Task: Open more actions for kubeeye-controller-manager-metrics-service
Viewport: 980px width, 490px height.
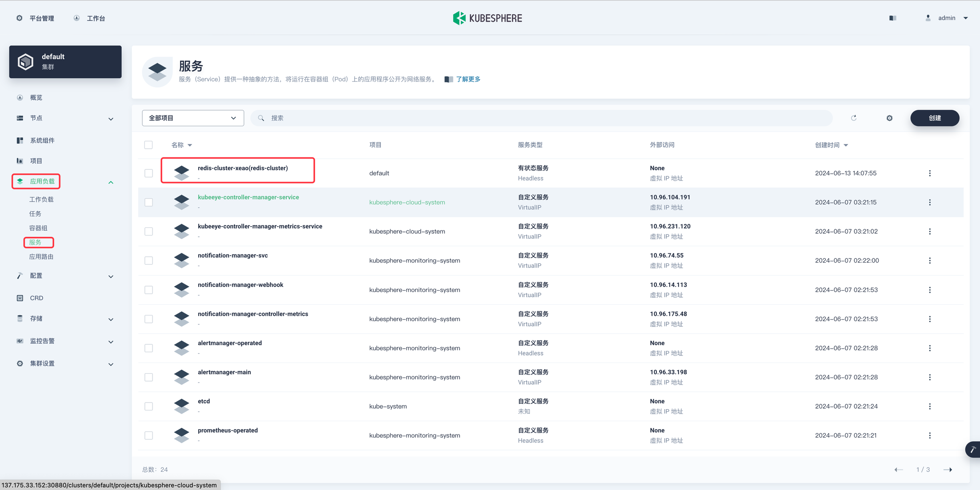Action: (930, 231)
